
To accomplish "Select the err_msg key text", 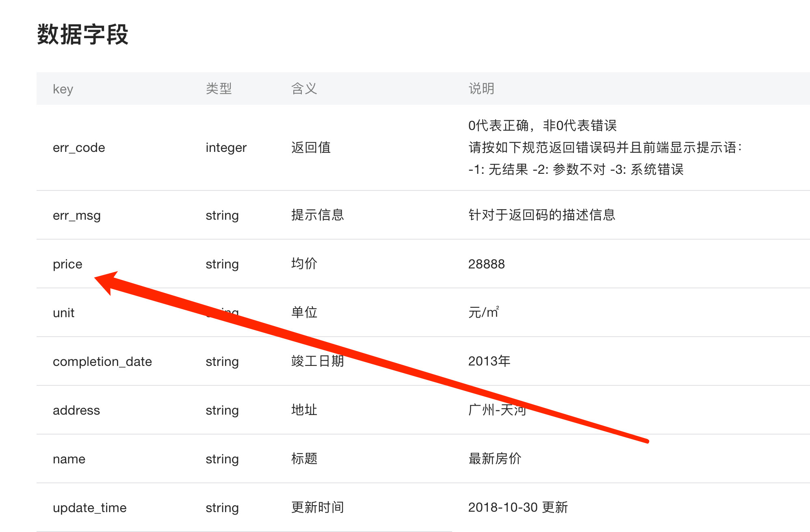I will point(76,215).
